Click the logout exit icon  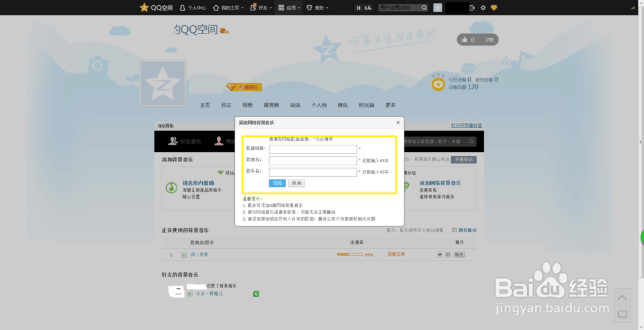472,7
